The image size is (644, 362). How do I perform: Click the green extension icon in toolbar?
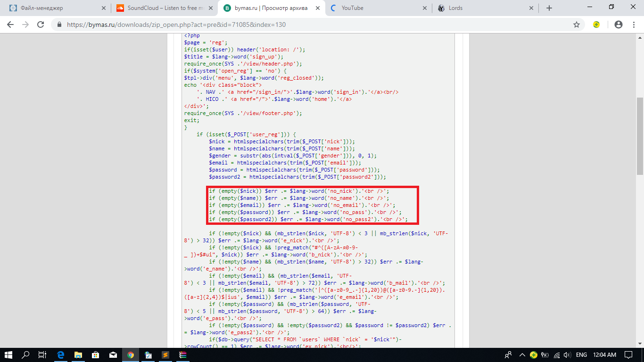(596, 25)
